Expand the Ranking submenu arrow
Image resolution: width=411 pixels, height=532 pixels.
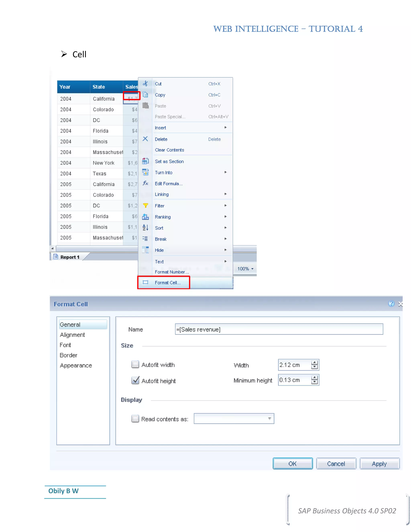click(226, 217)
